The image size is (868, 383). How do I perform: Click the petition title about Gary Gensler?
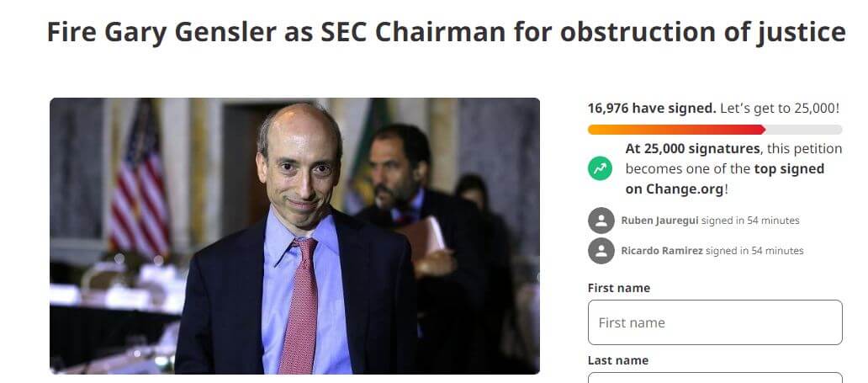446,32
